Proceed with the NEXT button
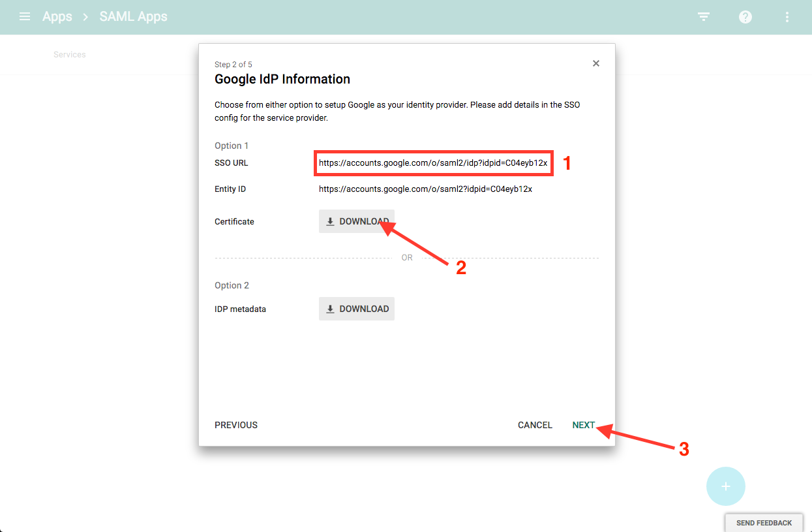The image size is (812, 532). (584, 425)
